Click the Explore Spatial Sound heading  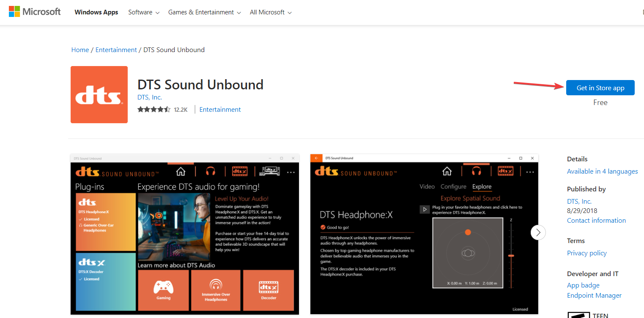click(470, 198)
